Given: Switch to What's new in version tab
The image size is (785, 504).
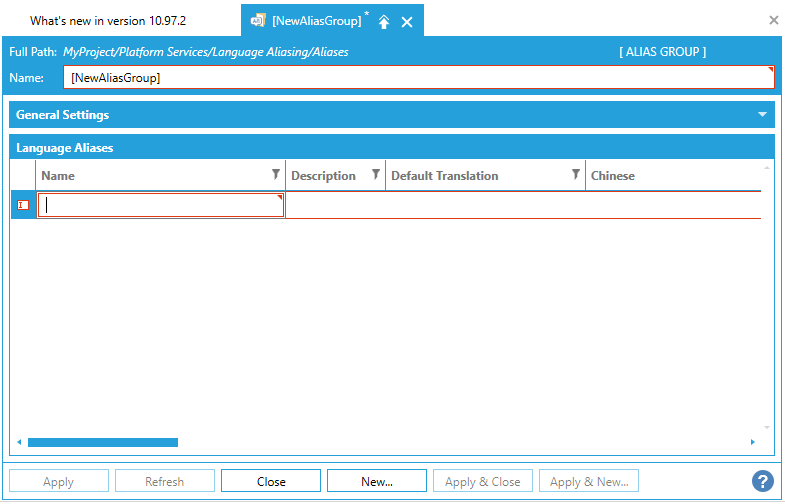Looking at the screenshot, I should pyautogui.click(x=108, y=21).
